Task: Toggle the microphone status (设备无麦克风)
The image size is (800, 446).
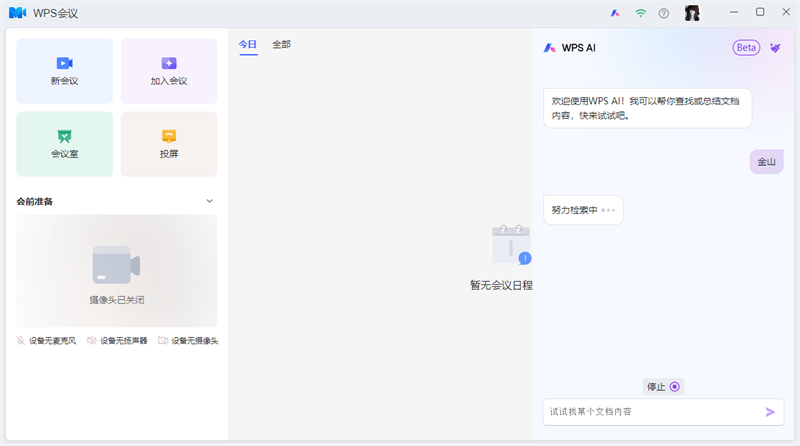Action: 47,341
